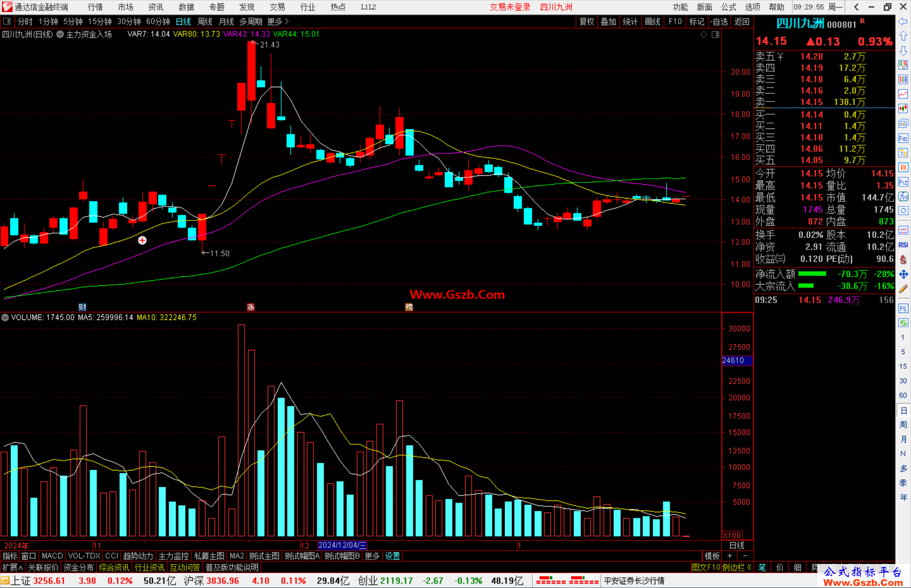This screenshot has height=588, width=911.
Task: Click the 交易未登录 login link
Action: point(510,7)
